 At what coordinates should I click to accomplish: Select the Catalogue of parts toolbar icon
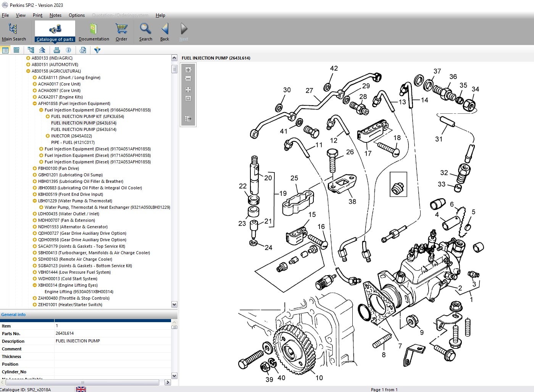click(55, 29)
